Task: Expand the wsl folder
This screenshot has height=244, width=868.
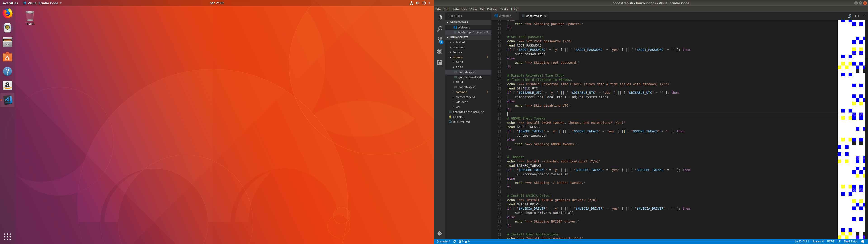Action: [468, 107]
